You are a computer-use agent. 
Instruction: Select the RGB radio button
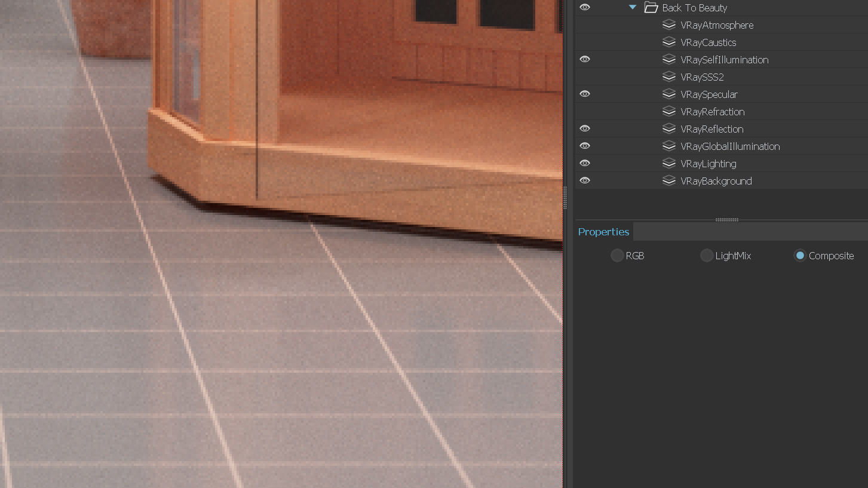617,256
